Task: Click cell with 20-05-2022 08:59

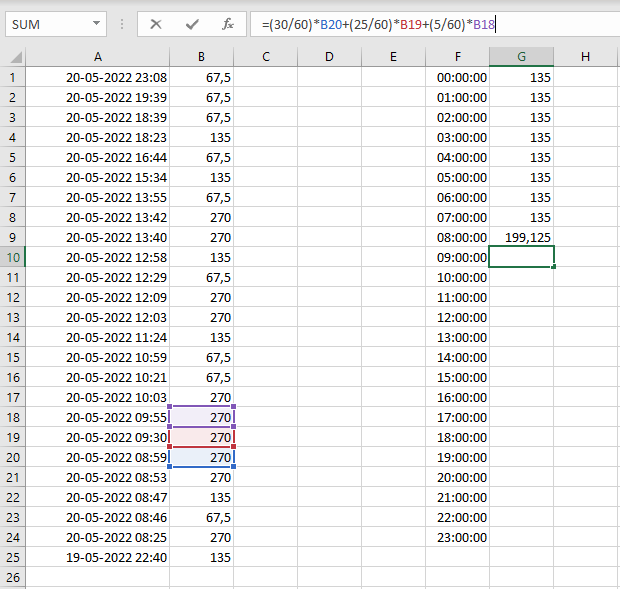Action: pos(98,457)
